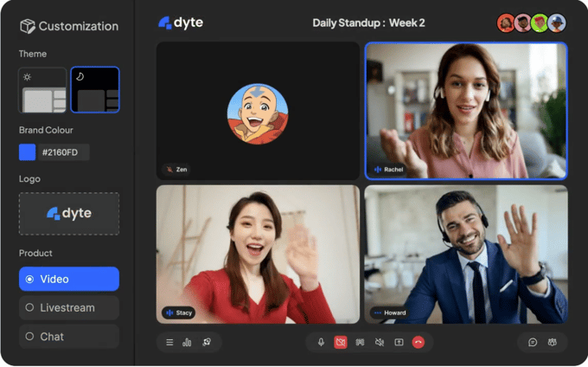Image resolution: width=588 pixels, height=367 pixels.
Task: Click the pink-background participant avatar
Action: pos(523,23)
